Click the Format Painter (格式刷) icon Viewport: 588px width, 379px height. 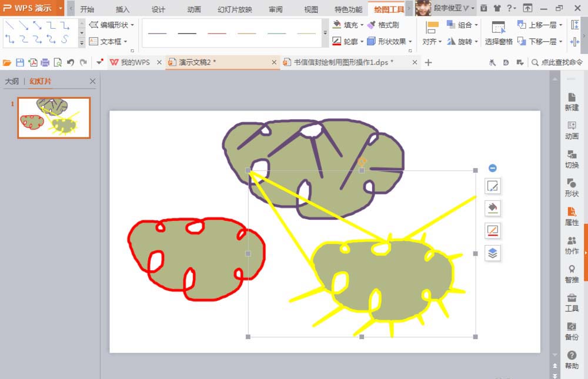384,25
